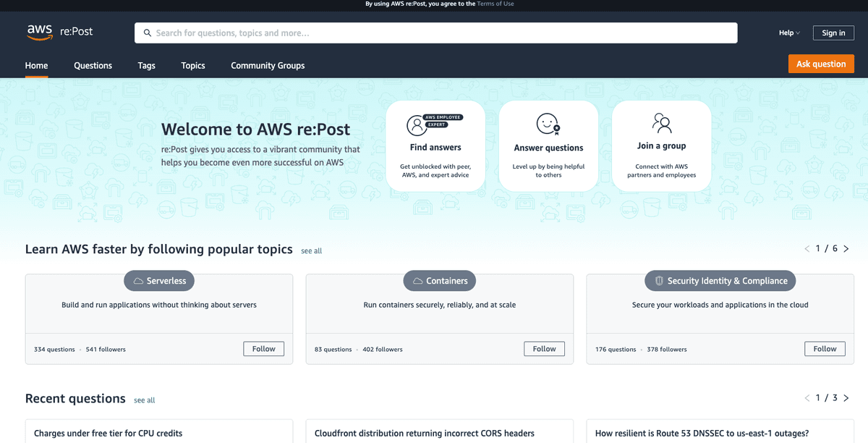Open the Community Groups section
The height and width of the screenshot is (443, 868).
[268, 65]
